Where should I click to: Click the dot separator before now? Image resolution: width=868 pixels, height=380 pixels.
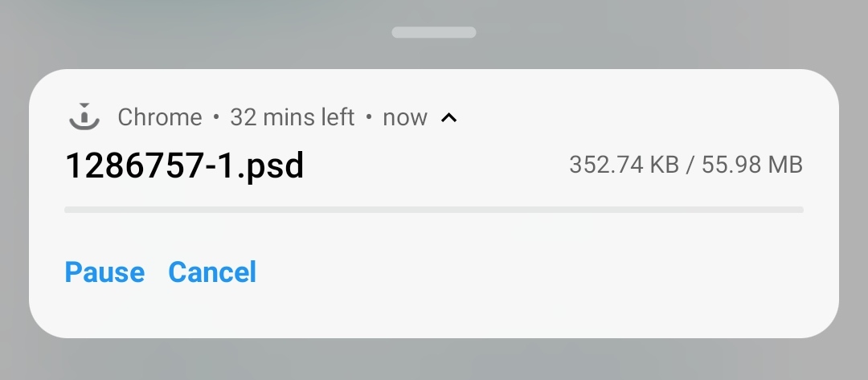(369, 117)
